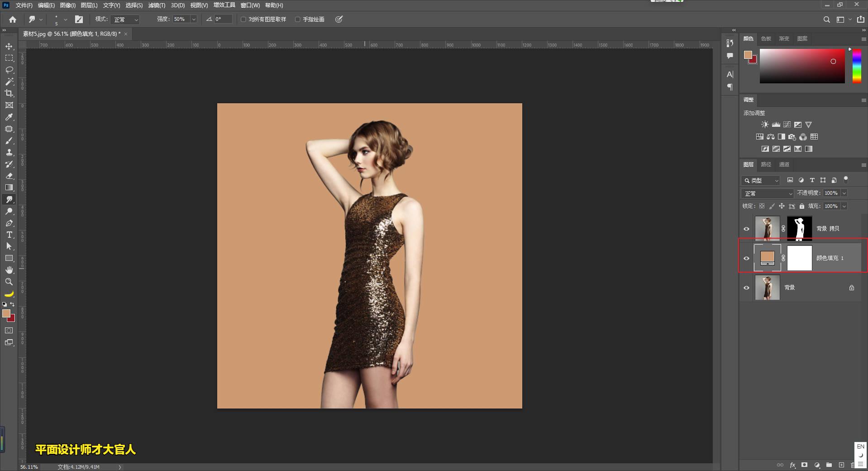This screenshot has height=471, width=868.
Task: Open the 滤镜(T) menu
Action: coord(157,5)
